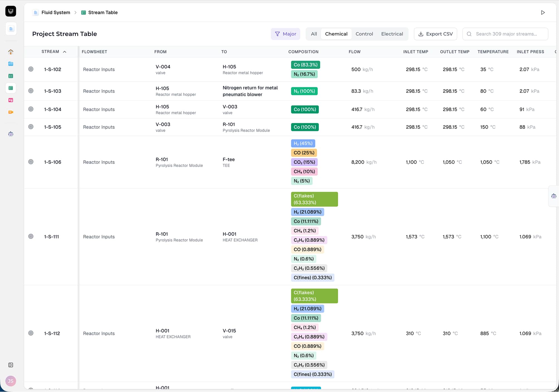559x392 pixels.
Task: Switch to the Control tab
Action: pos(364,34)
